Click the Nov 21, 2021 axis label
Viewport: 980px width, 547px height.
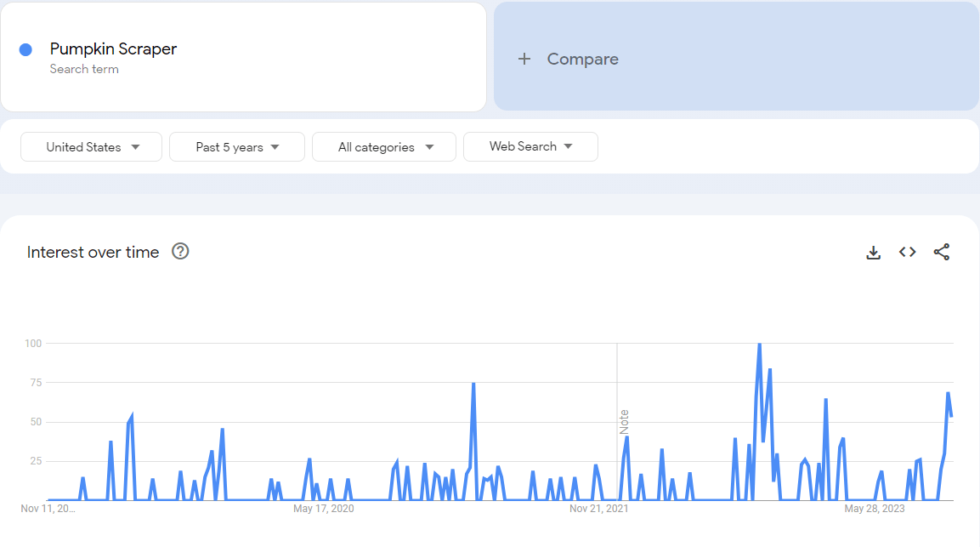pos(599,509)
